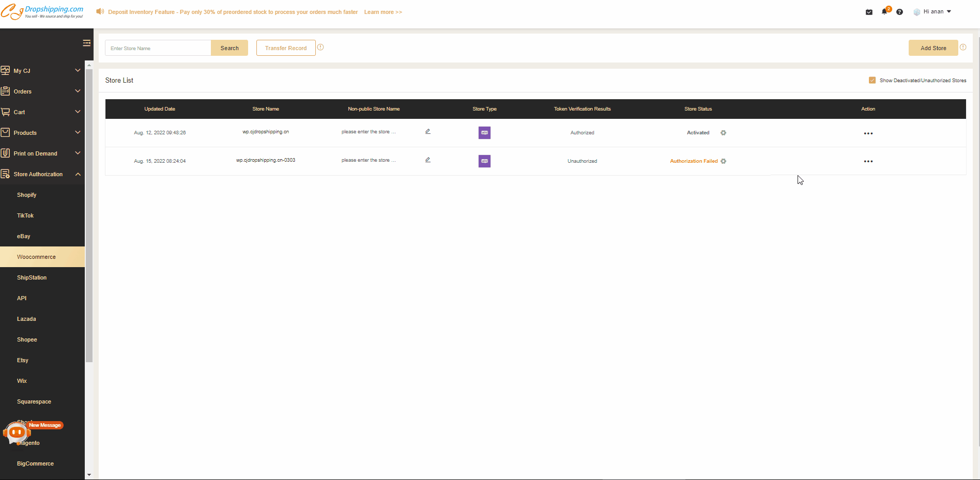980x480 pixels.
Task: Click the help question mark icon
Action: point(899,12)
